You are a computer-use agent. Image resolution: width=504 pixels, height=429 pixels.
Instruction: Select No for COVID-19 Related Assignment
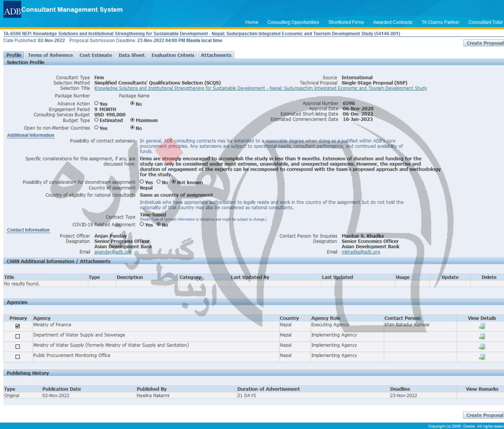[x=159, y=224]
